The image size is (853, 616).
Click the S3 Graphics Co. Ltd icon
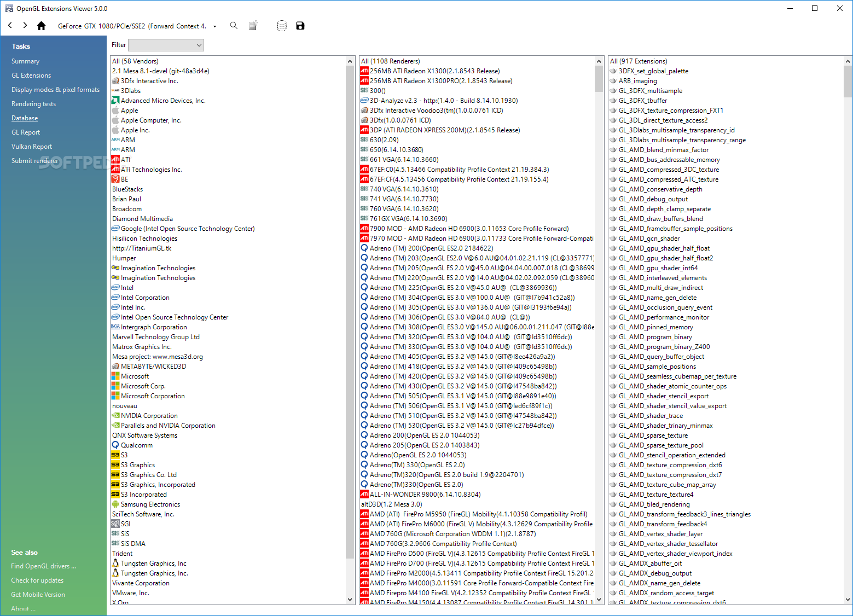point(115,475)
